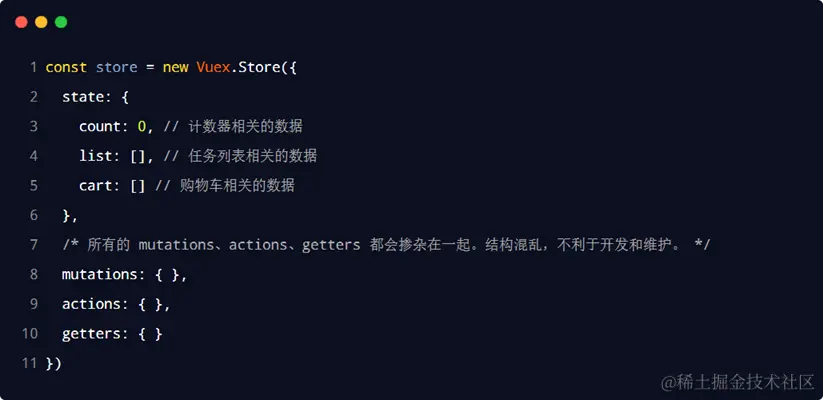The width and height of the screenshot is (823, 400).
Task: Click the cart property on line 5
Action: point(96,186)
